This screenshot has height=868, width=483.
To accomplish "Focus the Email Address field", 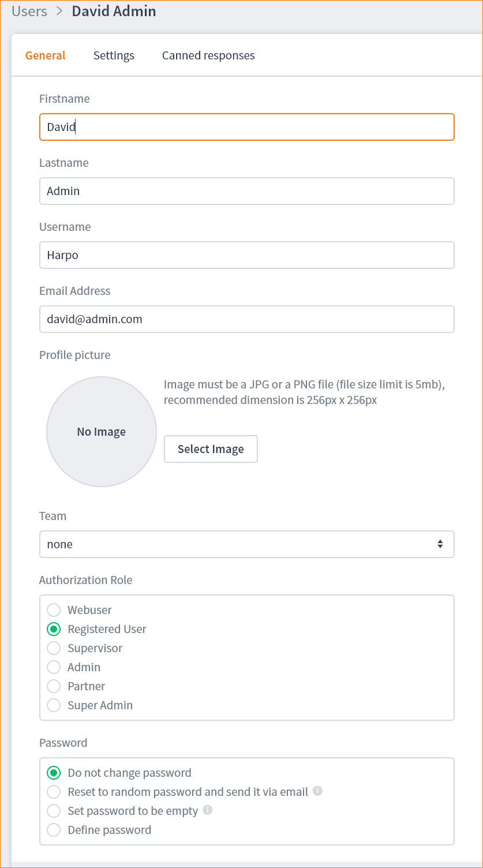I will pyautogui.click(x=246, y=319).
